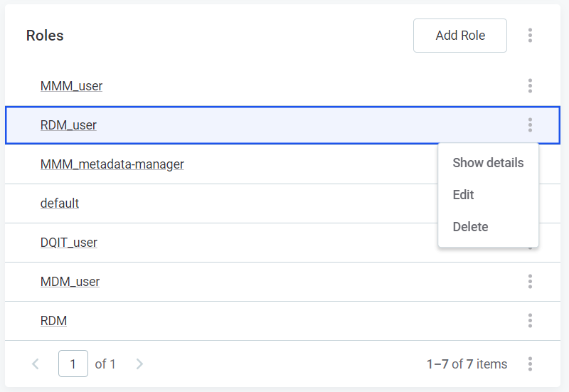Choose Edit in the context menu
This screenshot has height=392, width=569.
pos(464,195)
